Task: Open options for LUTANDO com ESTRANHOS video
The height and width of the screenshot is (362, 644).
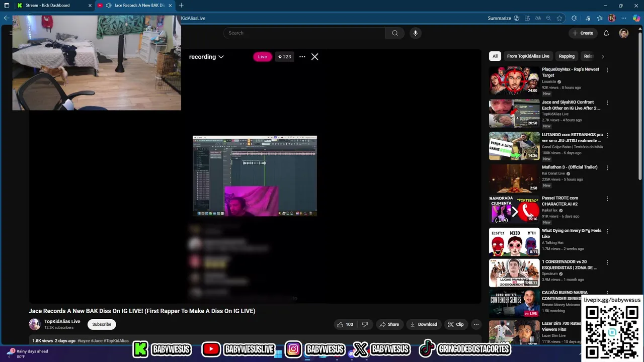Action: pyautogui.click(x=607, y=135)
